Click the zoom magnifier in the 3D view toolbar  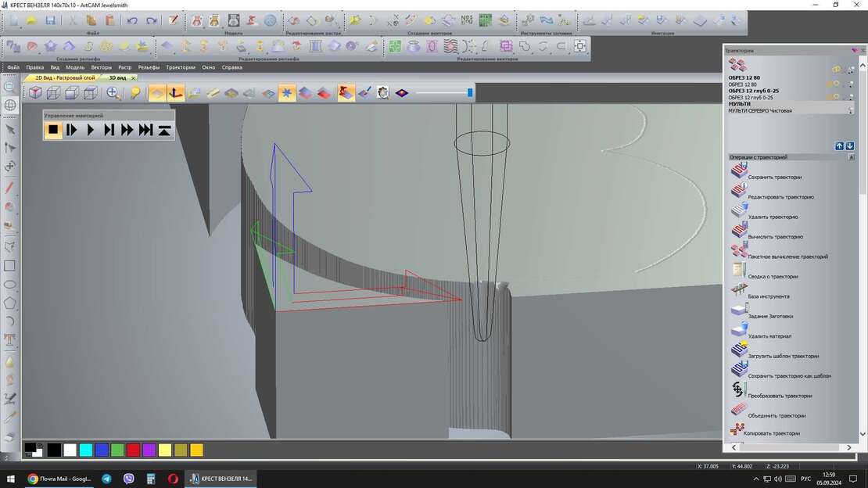pos(113,93)
